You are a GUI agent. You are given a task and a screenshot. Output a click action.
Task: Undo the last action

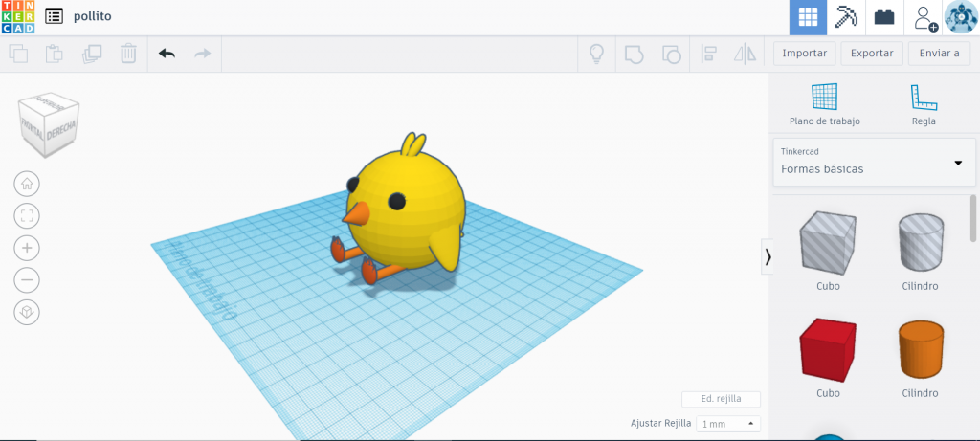pos(167,54)
